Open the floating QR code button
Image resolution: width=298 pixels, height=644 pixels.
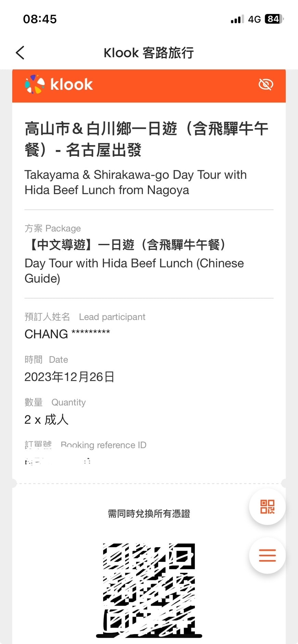click(x=267, y=507)
